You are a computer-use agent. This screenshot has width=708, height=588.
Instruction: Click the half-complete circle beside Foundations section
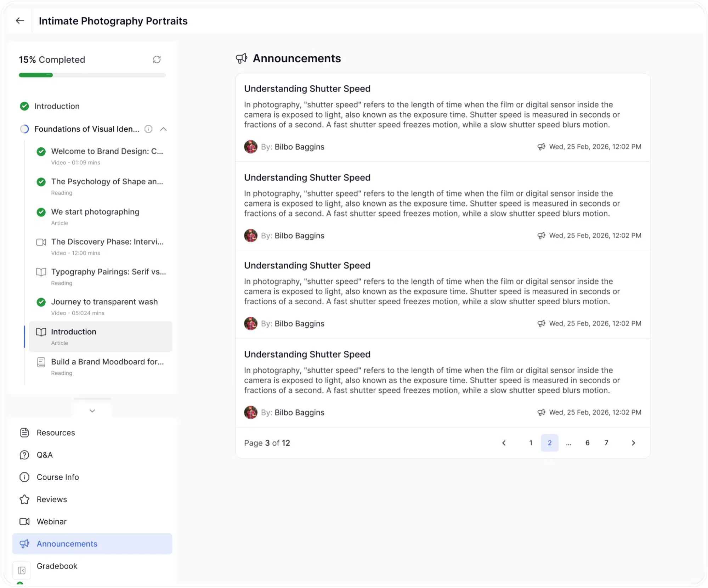pos(24,129)
